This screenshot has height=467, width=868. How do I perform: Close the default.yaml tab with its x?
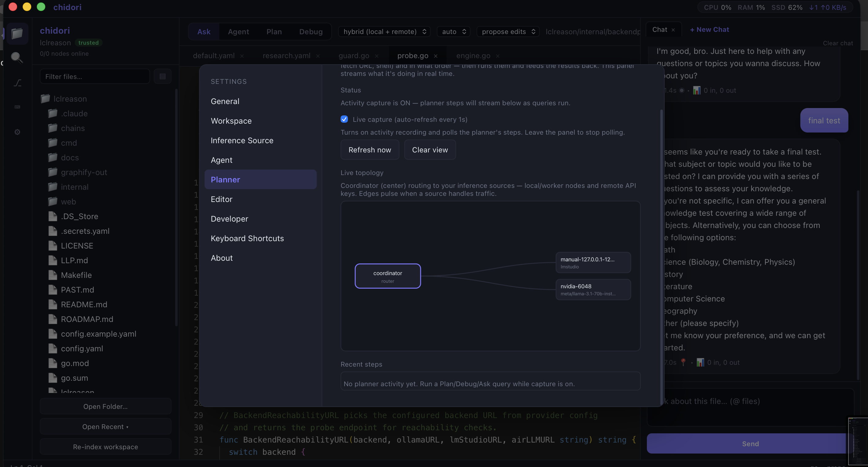(x=242, y=56)
